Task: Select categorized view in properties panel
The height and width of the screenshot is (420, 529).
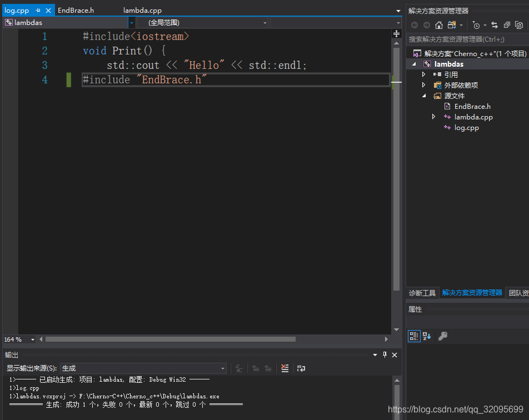Action: 414,336
